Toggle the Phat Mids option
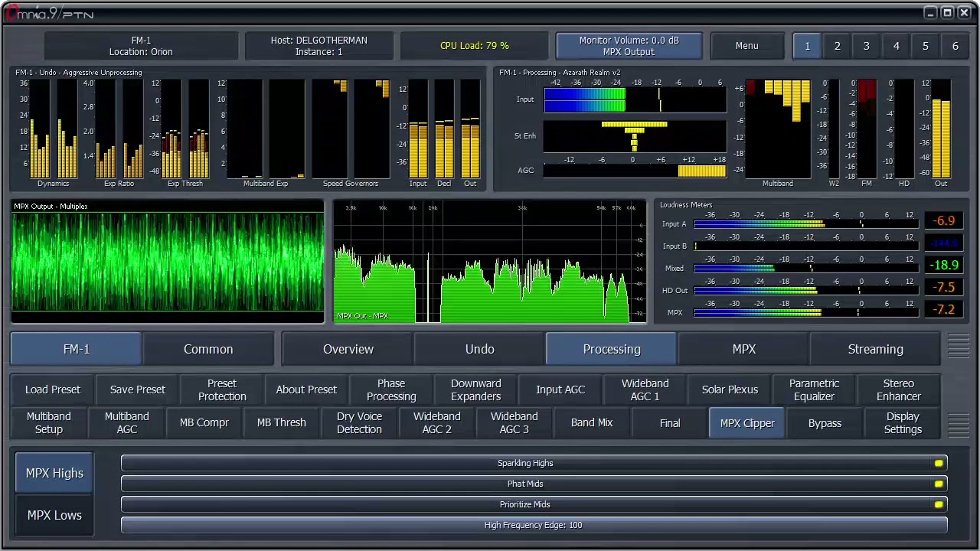The width and height of the screenshot is (980, 551). [534, 484]
